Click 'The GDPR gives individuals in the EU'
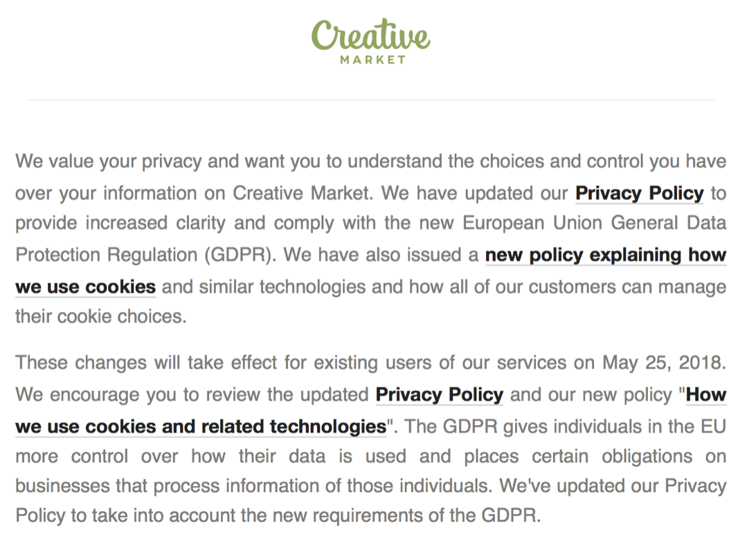 tap(565, 426)
